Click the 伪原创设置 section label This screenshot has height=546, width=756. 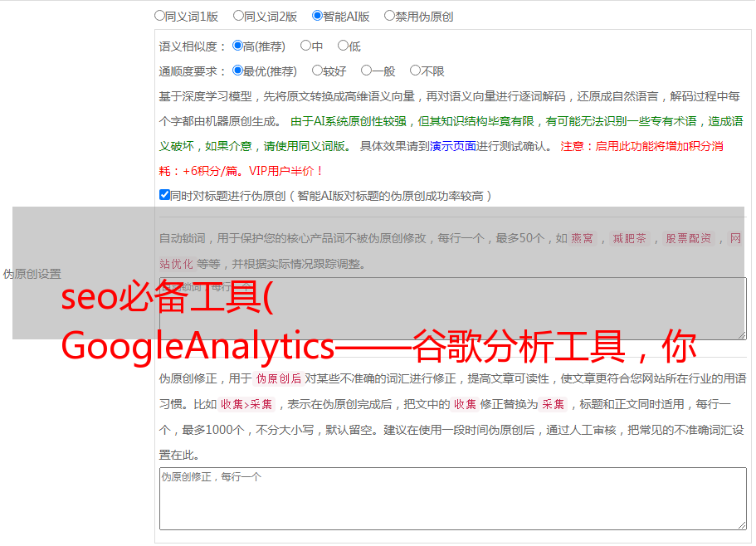(x=32, y=274)
